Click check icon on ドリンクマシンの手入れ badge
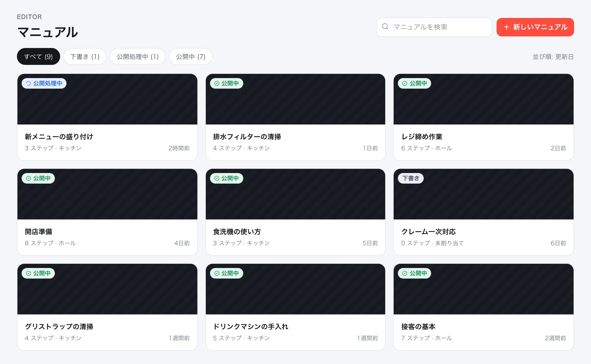 [x=217, y=273]
